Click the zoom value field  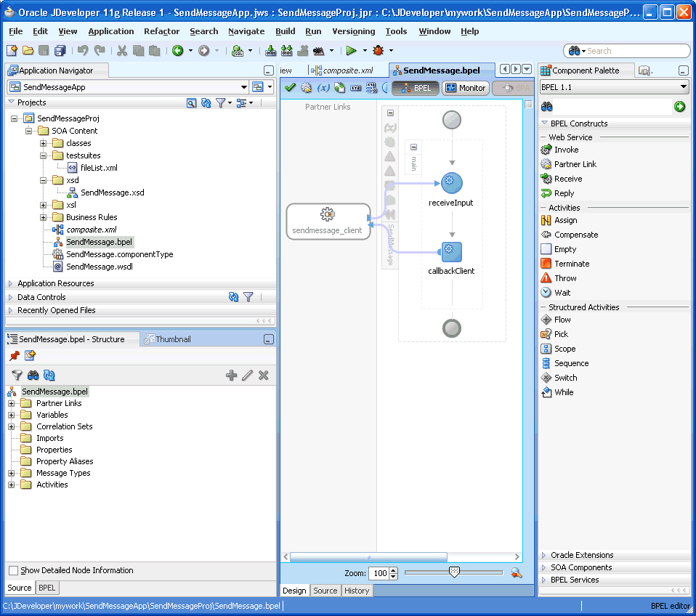pyautogui.click(x=379, y=573)
